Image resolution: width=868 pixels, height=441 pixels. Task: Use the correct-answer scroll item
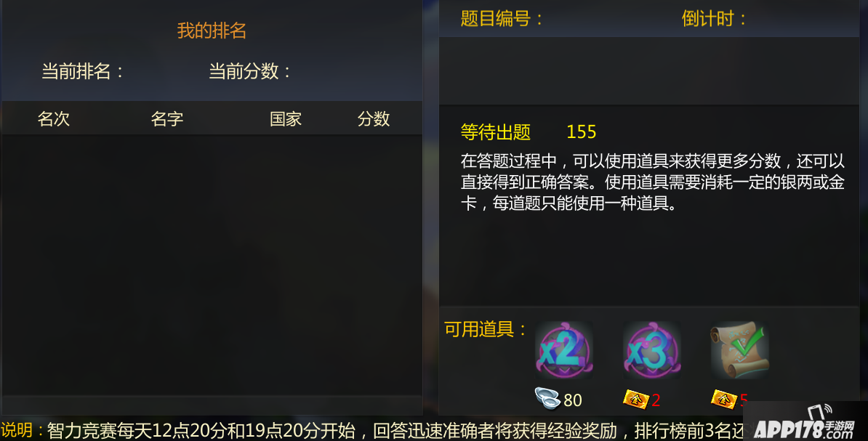click(x=739, y=350)
